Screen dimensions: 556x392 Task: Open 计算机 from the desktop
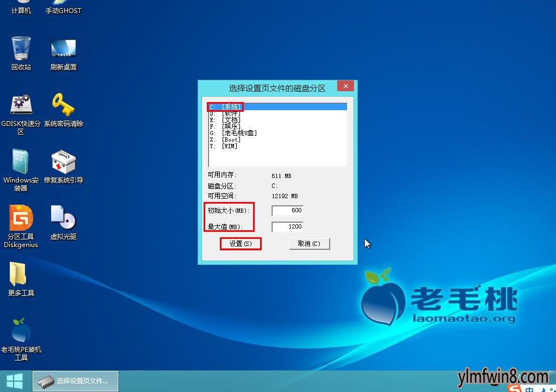tap(21, 7)
